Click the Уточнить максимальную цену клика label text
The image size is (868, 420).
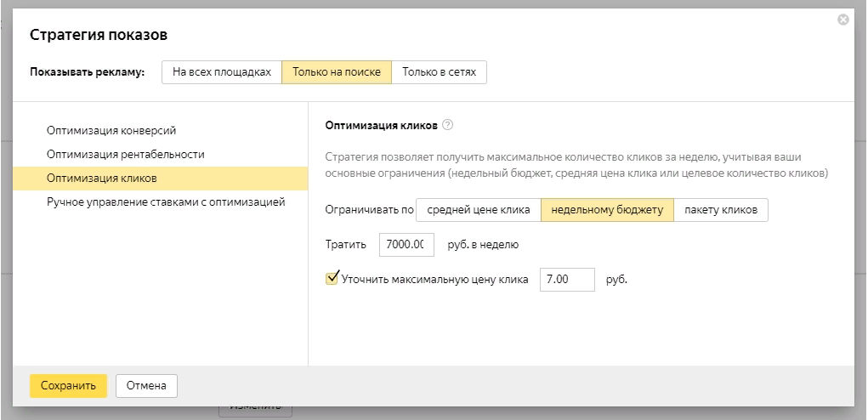click(434, 280)
